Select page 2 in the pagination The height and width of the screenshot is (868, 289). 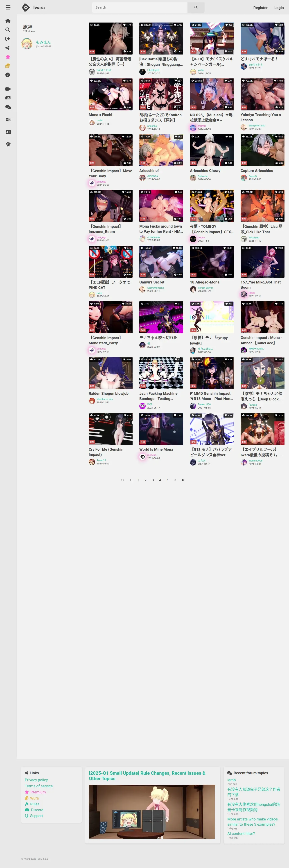pyautogui.click(x=145, y=480)
